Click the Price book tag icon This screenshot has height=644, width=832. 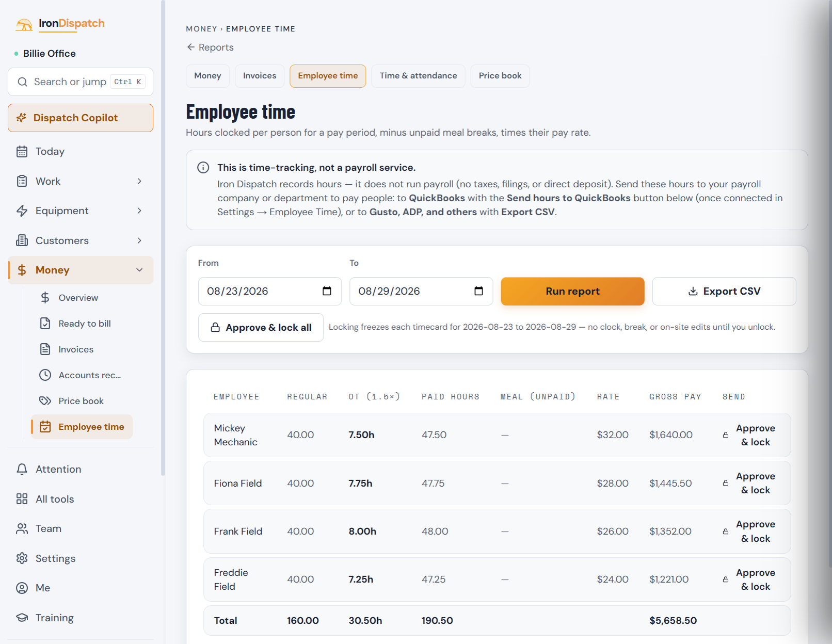coord(45,401)
